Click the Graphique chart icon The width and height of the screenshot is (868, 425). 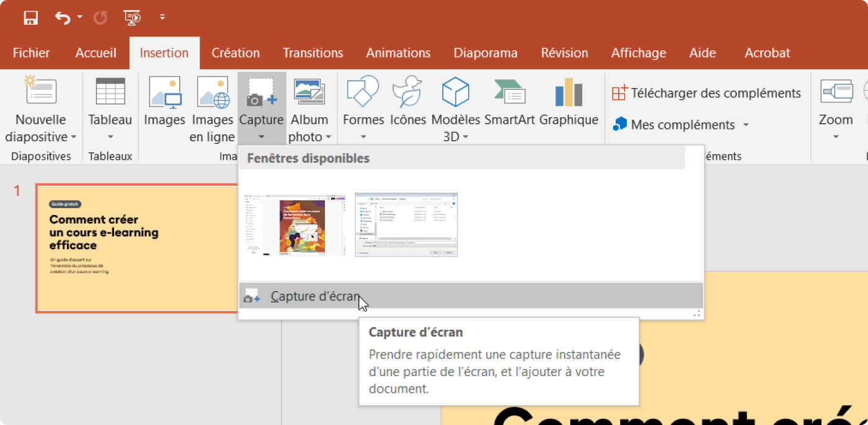tap(569, 92)
